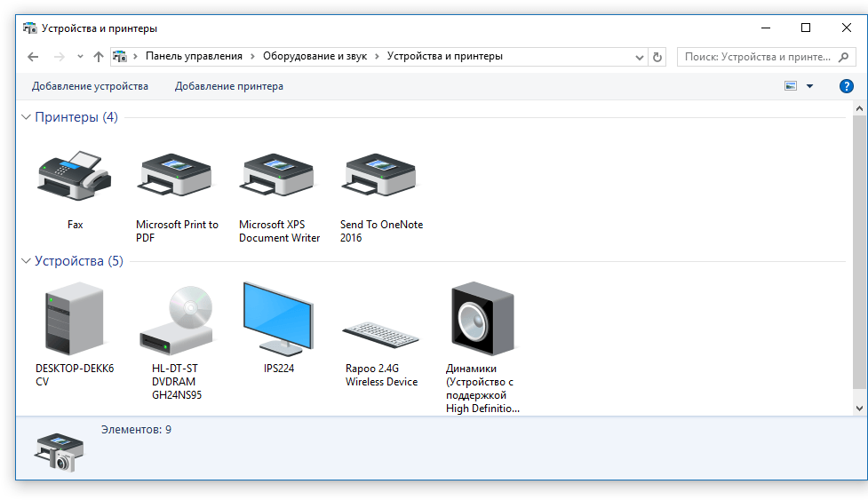Collapse the Принтеры group
The image size is (868, 500).
pyautogui.click(x=26, y=117)
